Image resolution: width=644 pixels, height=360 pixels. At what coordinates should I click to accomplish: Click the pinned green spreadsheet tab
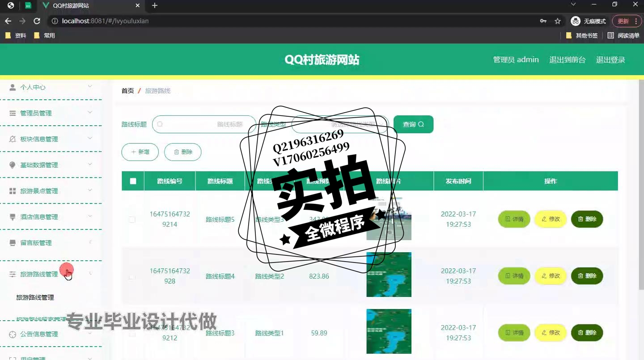(x=28, y=6)
